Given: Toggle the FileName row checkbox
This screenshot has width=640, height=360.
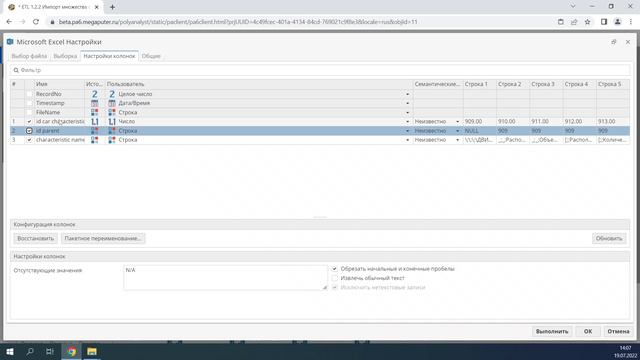Looking at the screenshot, I should 29,112.
